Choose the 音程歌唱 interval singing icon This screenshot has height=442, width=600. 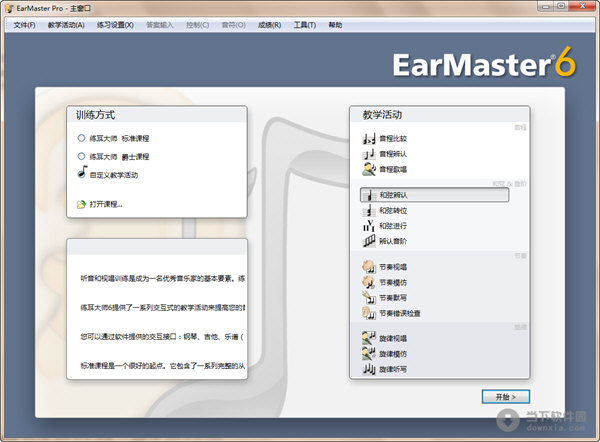(369, 169)
